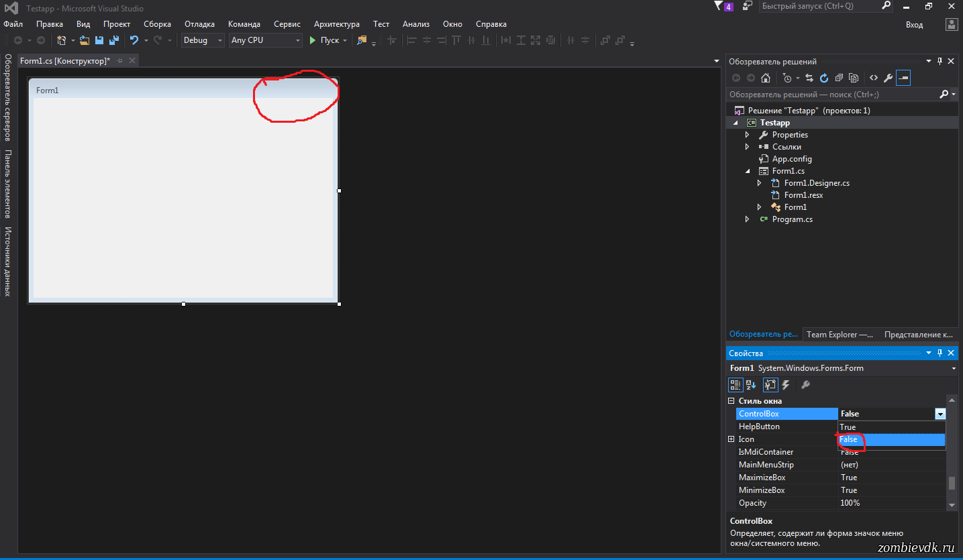Switch to the Представление классов tab

919,334
